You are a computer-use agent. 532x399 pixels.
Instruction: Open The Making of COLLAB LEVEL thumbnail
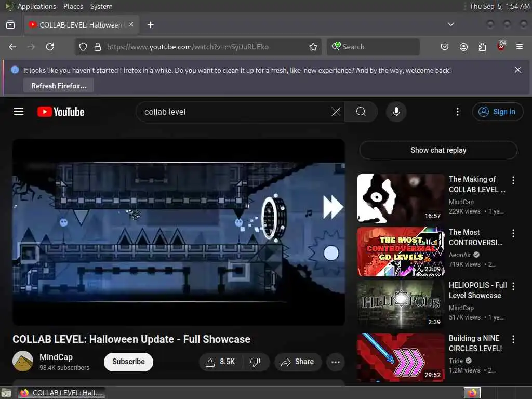pos(401,198)
